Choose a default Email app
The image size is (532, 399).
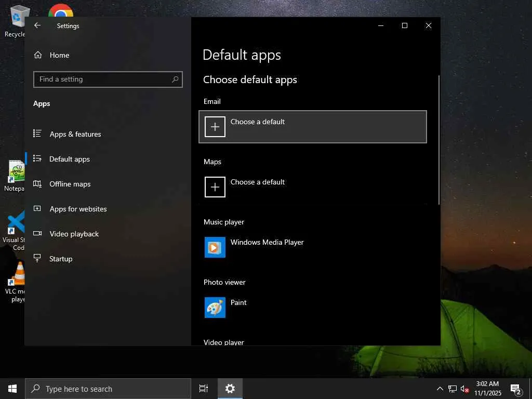312,127
